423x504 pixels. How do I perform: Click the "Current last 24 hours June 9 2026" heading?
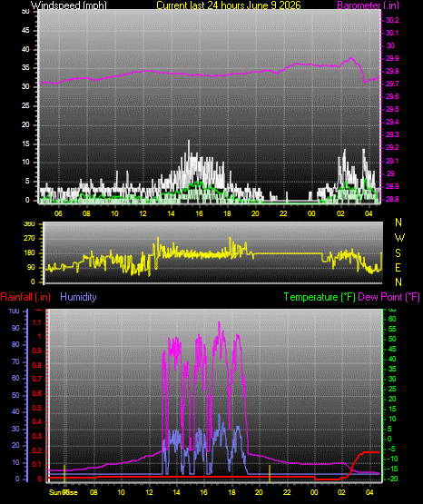click(229, 5)
